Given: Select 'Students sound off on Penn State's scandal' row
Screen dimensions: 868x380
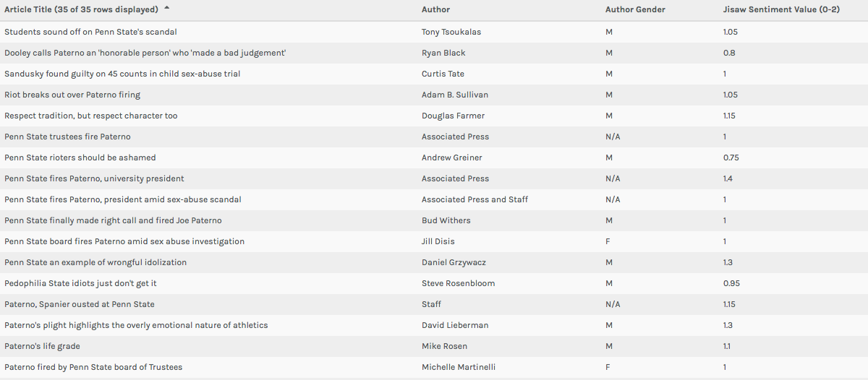Looking at the screenshot, I should coord(90,32).
